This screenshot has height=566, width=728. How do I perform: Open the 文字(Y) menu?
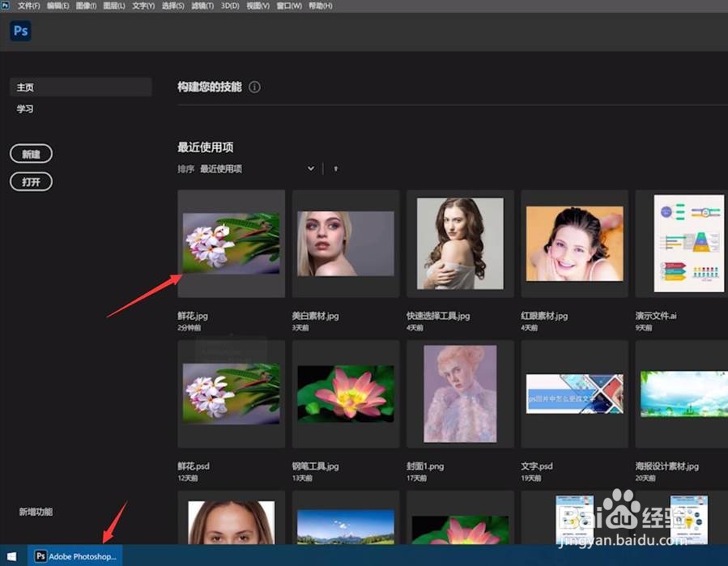click(x=143, y=6)
